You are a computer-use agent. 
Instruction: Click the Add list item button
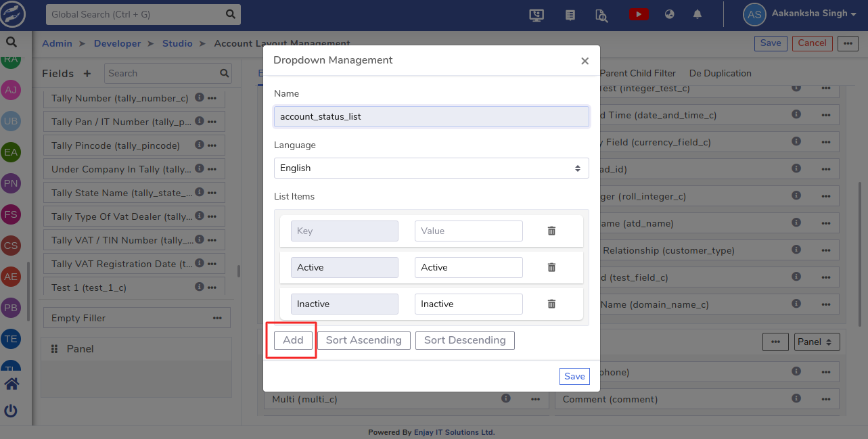tap(293, 340)
